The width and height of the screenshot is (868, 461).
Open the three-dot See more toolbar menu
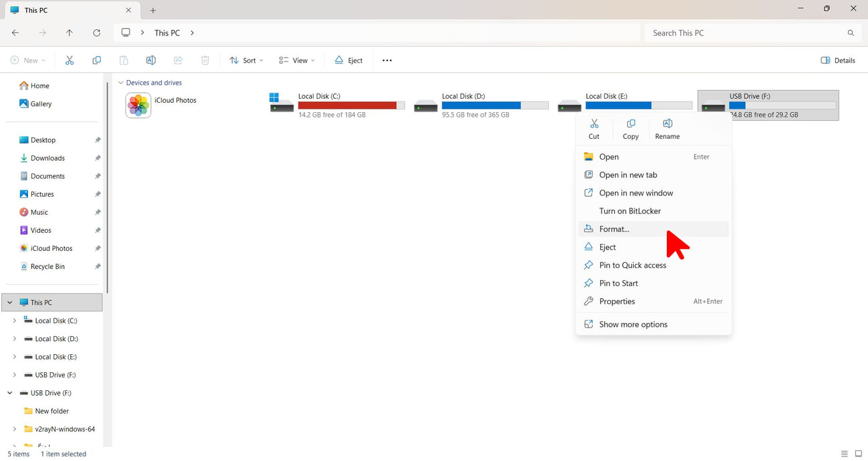point(387,60)
